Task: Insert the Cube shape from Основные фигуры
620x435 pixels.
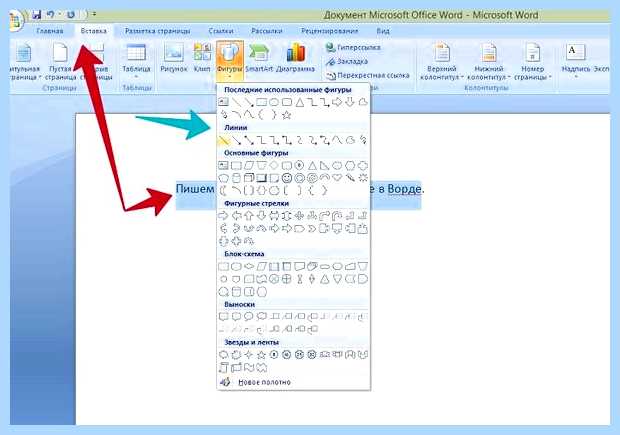Action: [x=249, y=178]
